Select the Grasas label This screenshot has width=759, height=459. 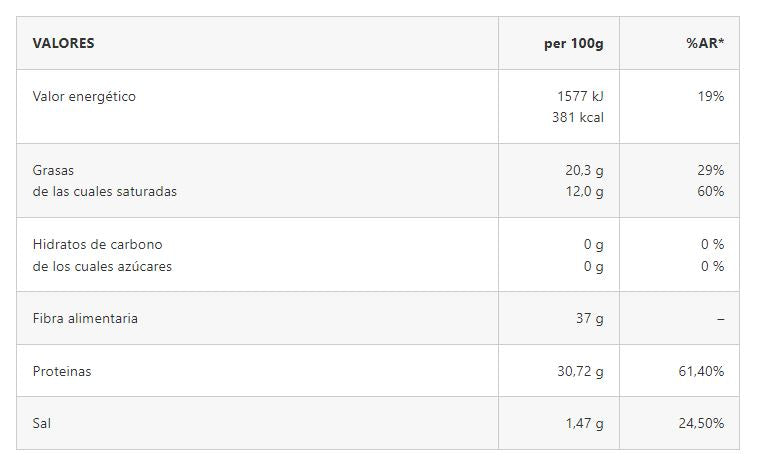click(53, 171)
